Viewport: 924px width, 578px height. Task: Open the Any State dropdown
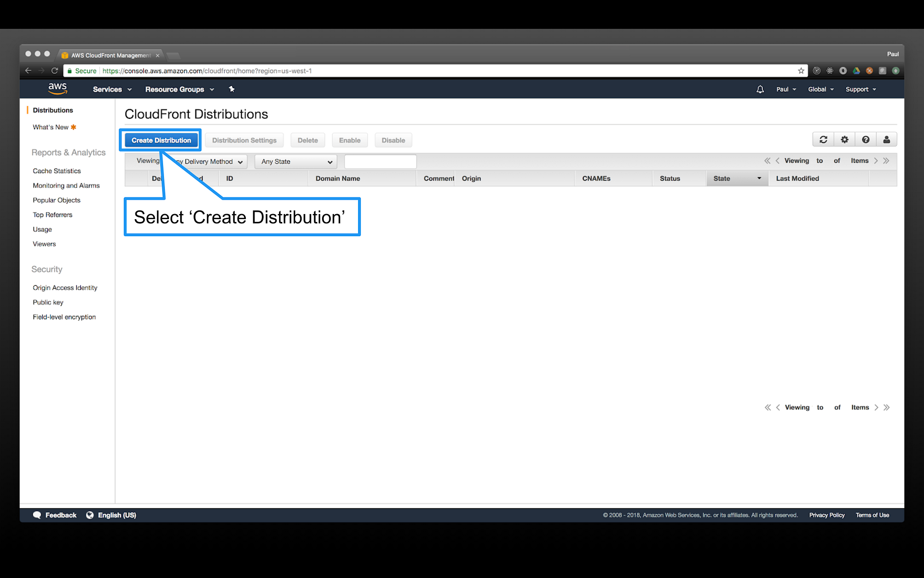[296, 162]
